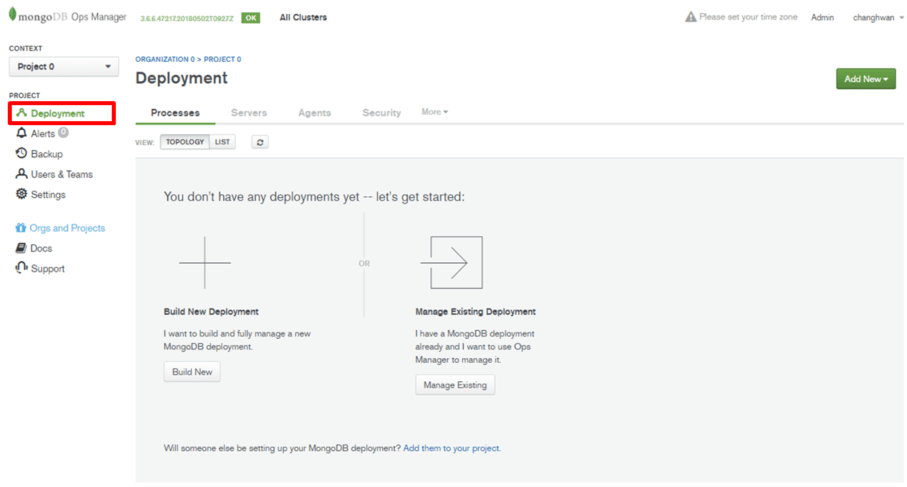Click the Please set your time zone link
Viewport: 907px width, 487px height.
(748, 17)
